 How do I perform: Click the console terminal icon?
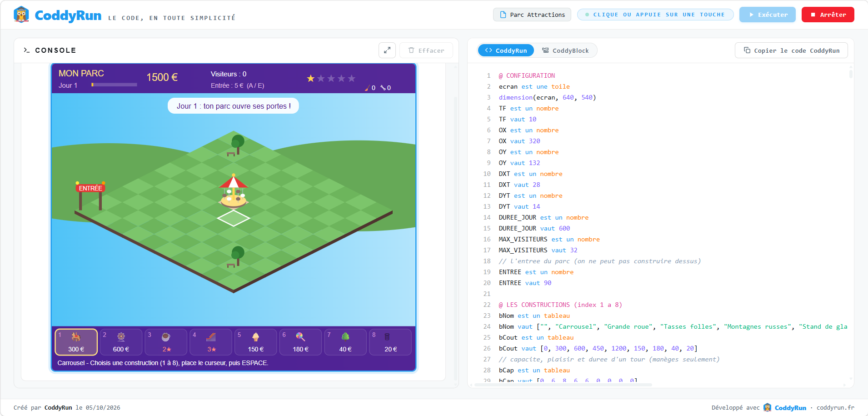(x=27, y=50)
